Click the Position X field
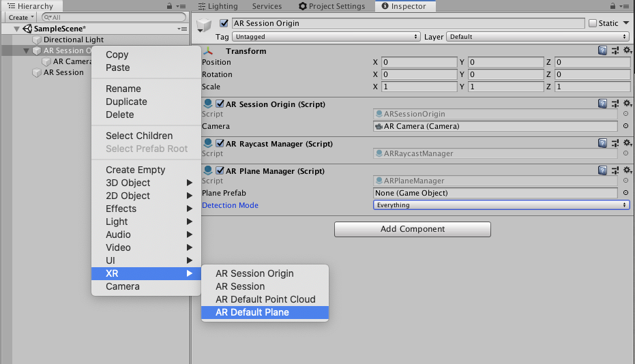The width and height of the screenshot is (635, 364). pyautogui.click(x=419, y=62)
